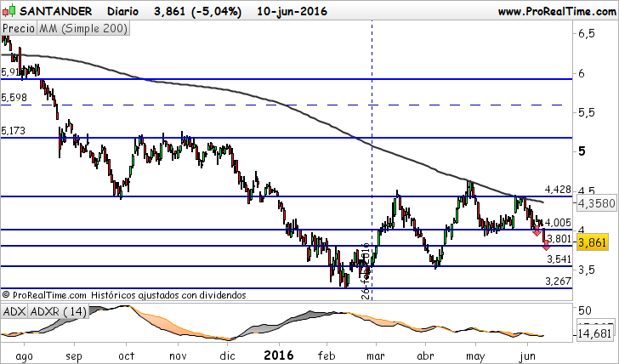619x364 pixels.
Task: Open the www.ProRealTime.com link
Action: pos(557,11)
